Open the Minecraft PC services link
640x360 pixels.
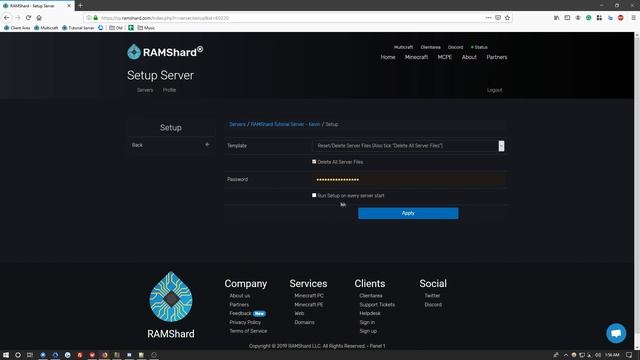pyautogui.click(x=309, y=296)
